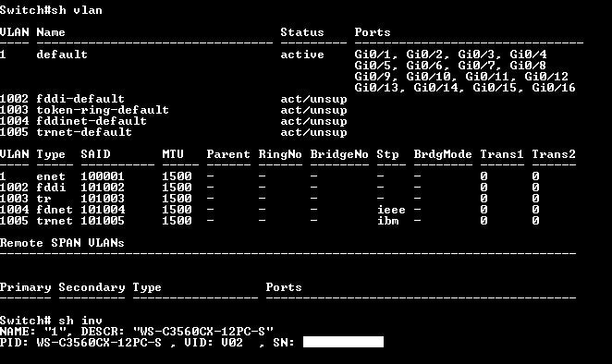Click the redacted serial number box after SN:

tap(344, 342)
